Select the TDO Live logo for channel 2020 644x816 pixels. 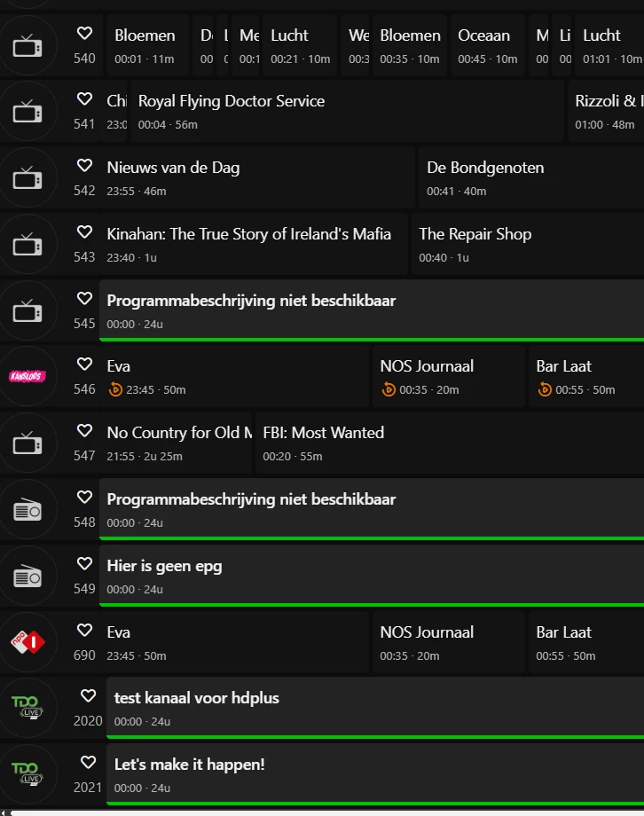tap(27, 708)
